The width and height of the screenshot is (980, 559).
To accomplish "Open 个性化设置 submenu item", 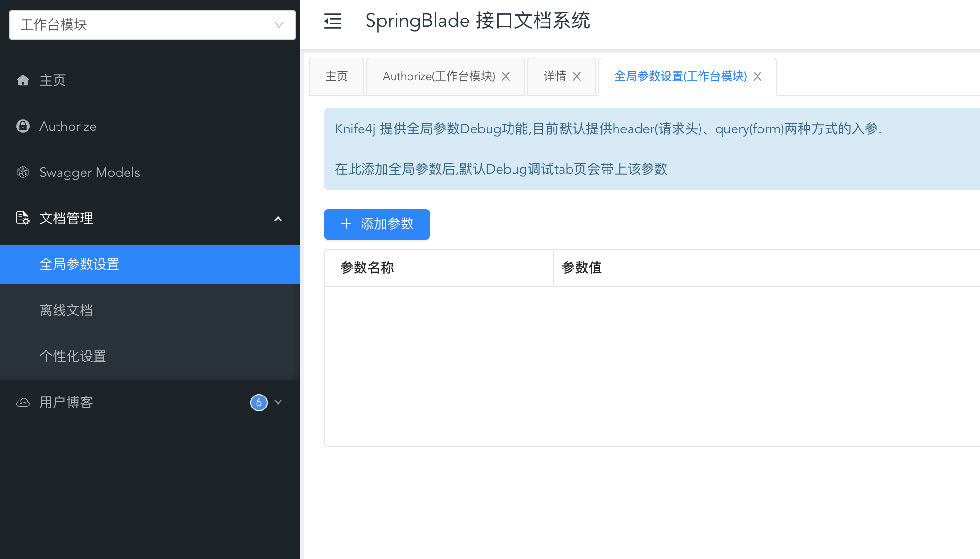I will (150, 356).
